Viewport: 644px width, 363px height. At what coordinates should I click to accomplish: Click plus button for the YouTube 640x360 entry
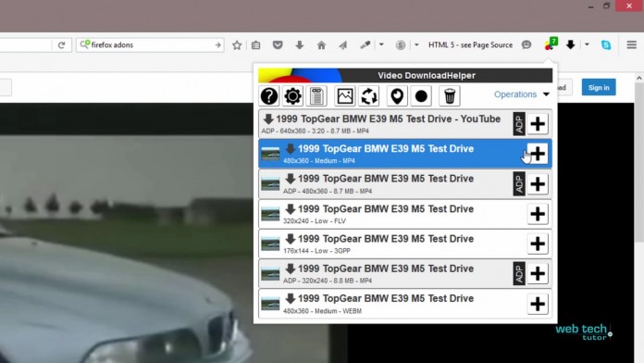tap(538, 124)
